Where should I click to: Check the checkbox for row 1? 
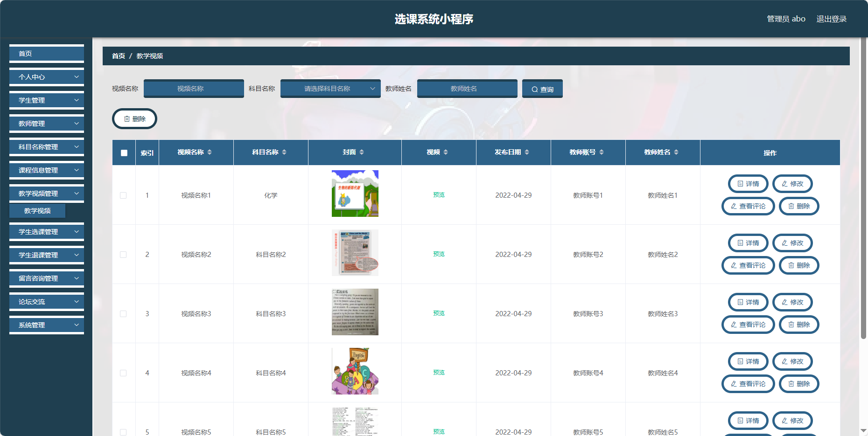point(123,195)
